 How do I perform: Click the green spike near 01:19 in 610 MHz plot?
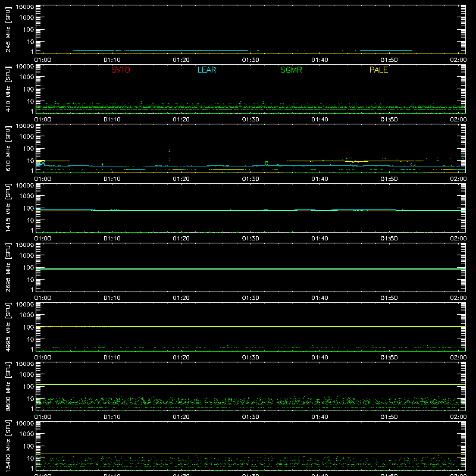coord(170,155)
